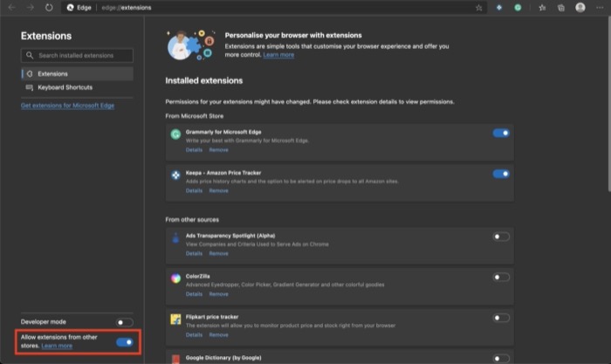Open the Settings and more menu

click(x=600, y=7)
